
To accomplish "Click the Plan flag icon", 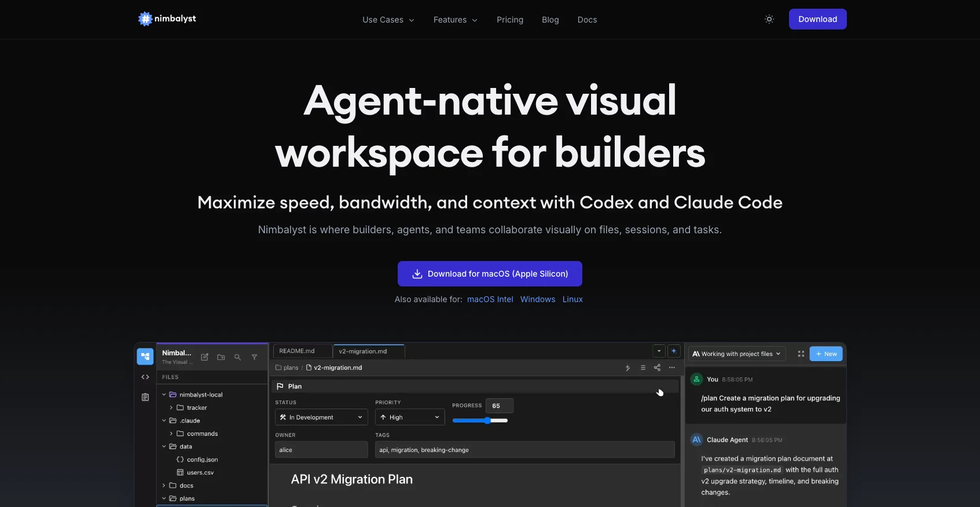I will point(280,386).
